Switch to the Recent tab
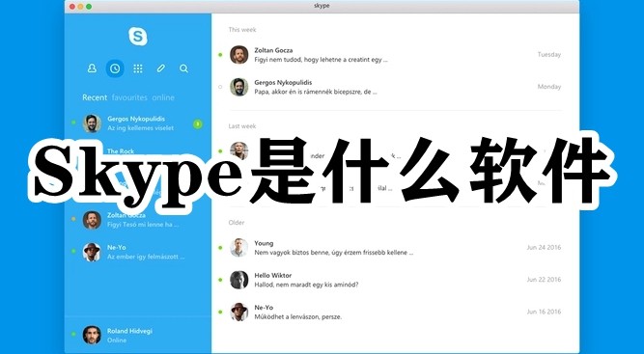 (x=95, y=97)
